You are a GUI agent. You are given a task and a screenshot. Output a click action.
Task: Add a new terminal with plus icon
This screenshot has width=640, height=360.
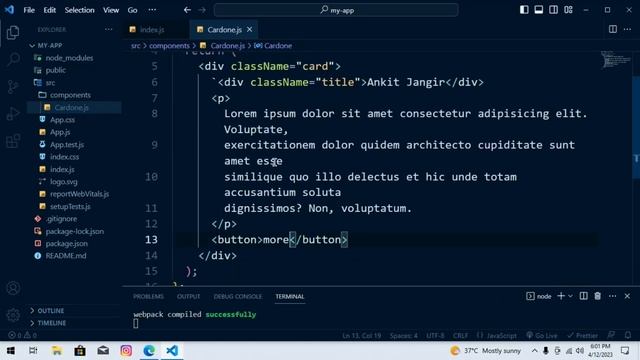pyautogui.click(x=561, y=296)
